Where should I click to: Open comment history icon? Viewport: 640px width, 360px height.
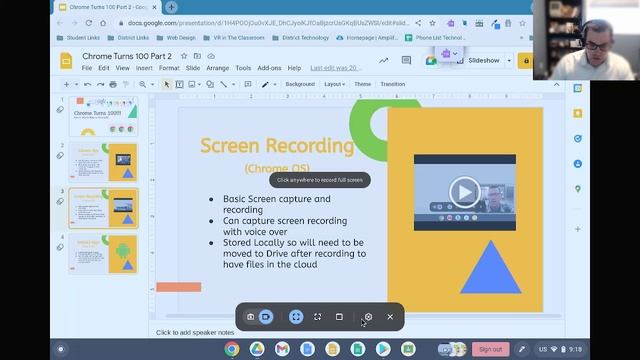tap(406, 61)
